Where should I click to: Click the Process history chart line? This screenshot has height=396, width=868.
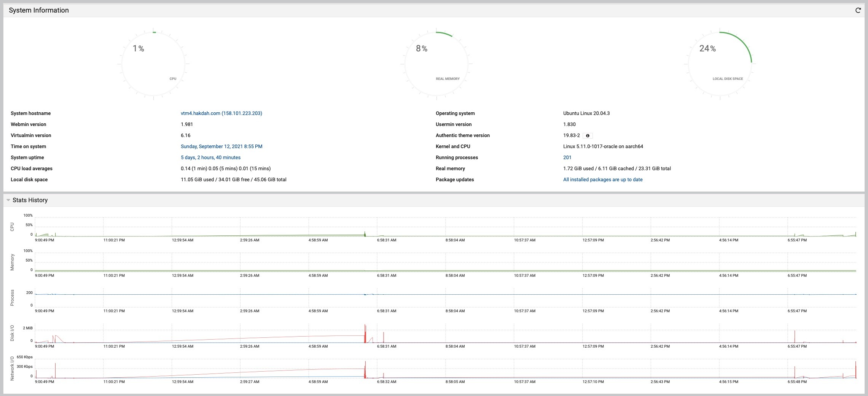pos(445,294)
